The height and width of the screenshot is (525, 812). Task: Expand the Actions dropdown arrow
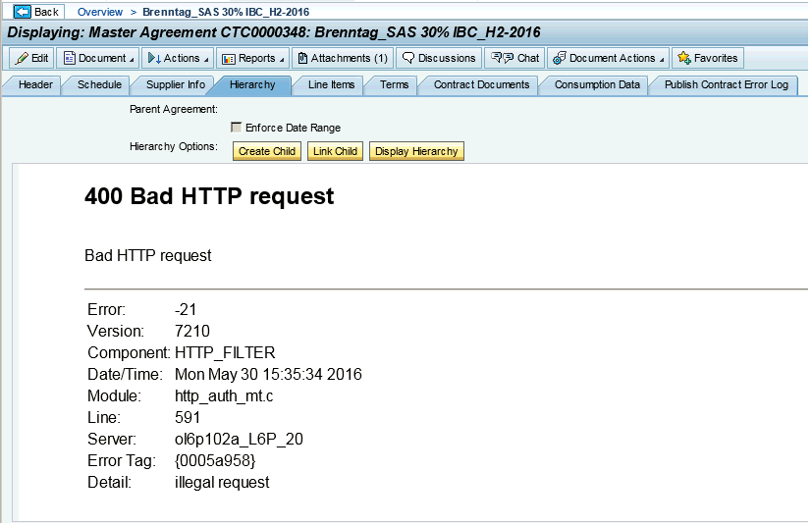206,60
